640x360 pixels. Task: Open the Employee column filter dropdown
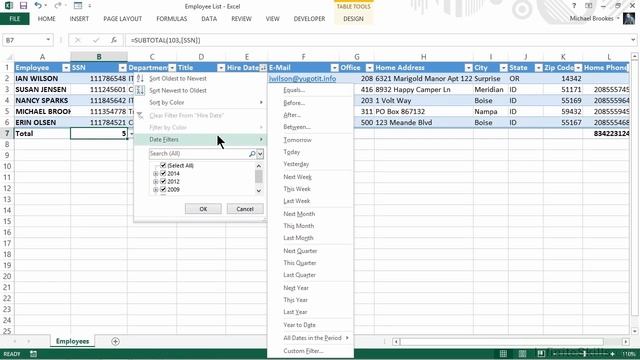tap(66, 68)
